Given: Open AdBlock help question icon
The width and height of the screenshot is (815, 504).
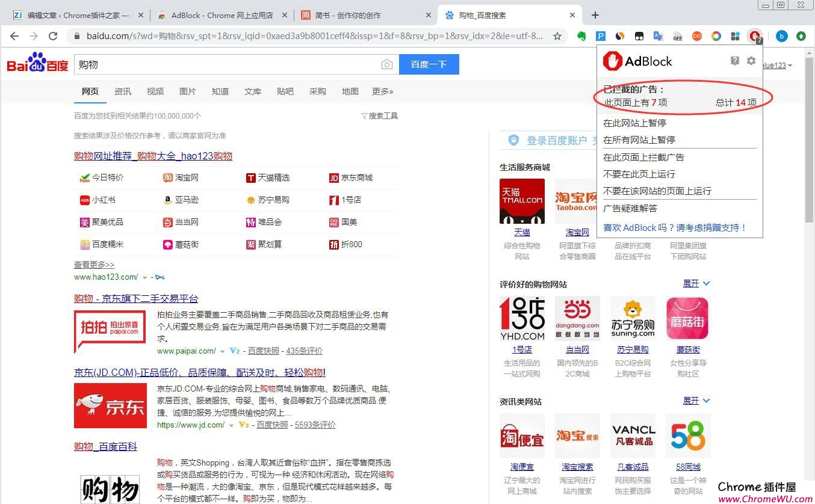Looking at the screenshot, I should (735, 61).
